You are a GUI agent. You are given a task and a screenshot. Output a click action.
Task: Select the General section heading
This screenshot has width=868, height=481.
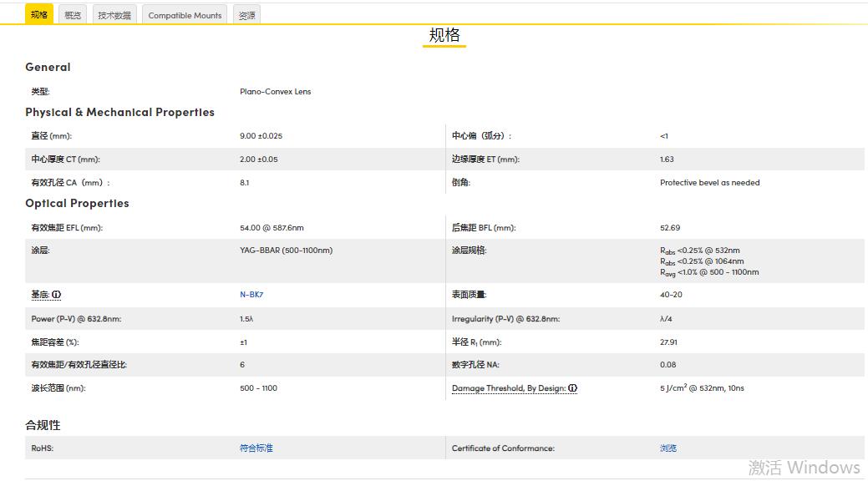pyautogui.click(x=48, y=68)
